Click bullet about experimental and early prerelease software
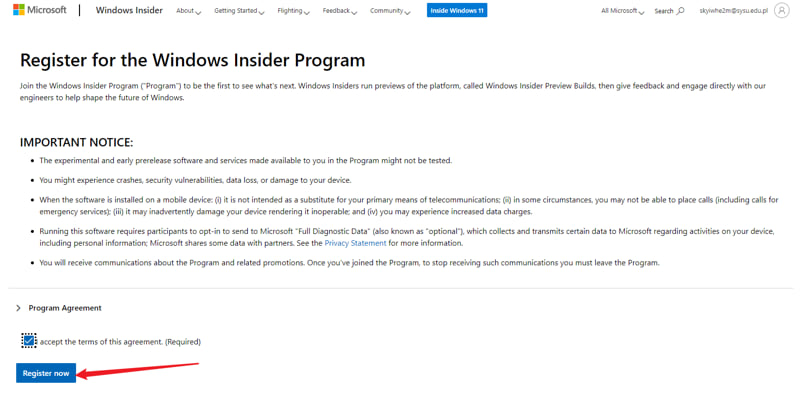800x398 pixels. pyautogui.click(x=246, y=161)
